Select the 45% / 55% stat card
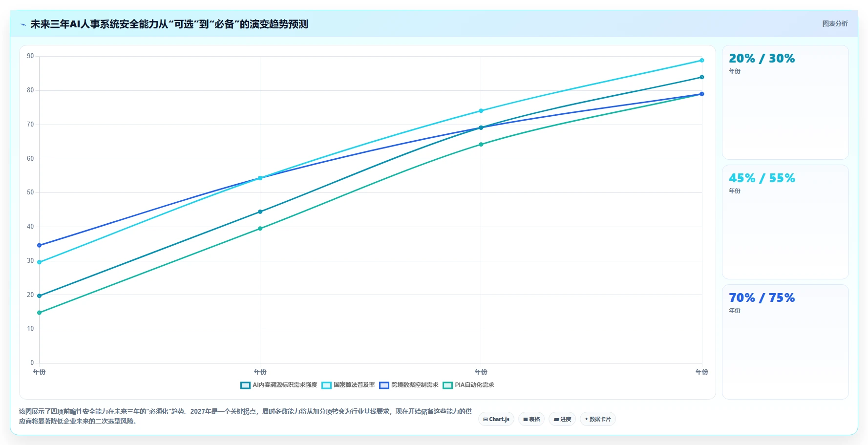This screenshot has height=445, width=868. pyautogui.click(x=785, y=222)
